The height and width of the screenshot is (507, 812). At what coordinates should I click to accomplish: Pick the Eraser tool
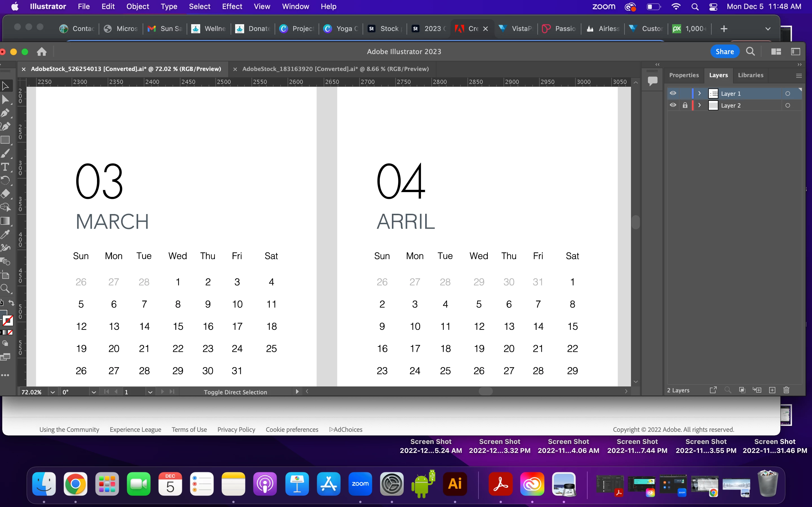click(5, 194)
